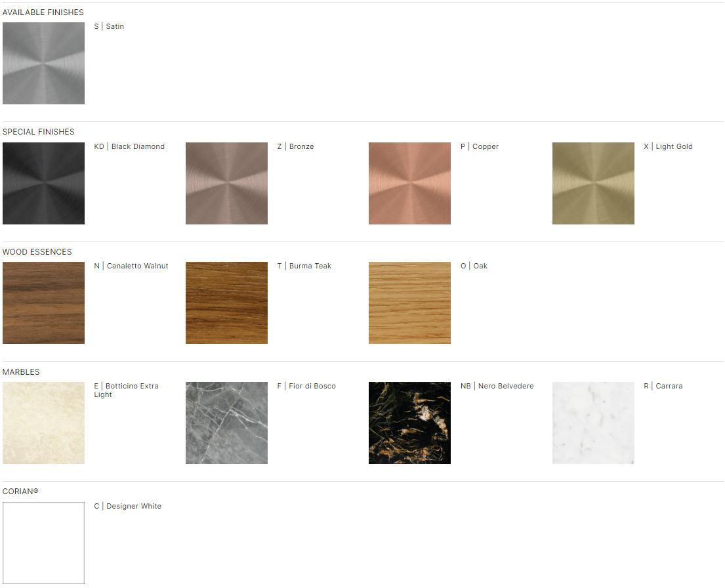The image size is (725, 588).
Task: Select the Canaletto Walnut wood swatch
Action: (x=43, y=303)
